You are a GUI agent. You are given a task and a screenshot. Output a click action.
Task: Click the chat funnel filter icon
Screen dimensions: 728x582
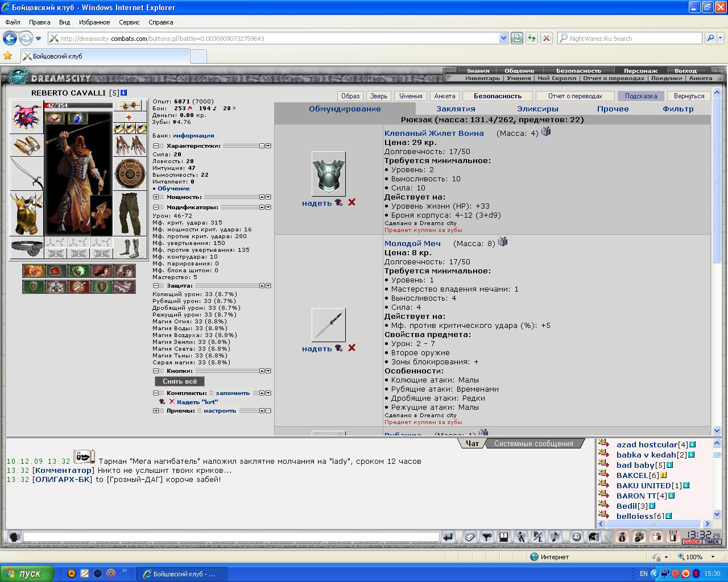[x=486, y=537]
